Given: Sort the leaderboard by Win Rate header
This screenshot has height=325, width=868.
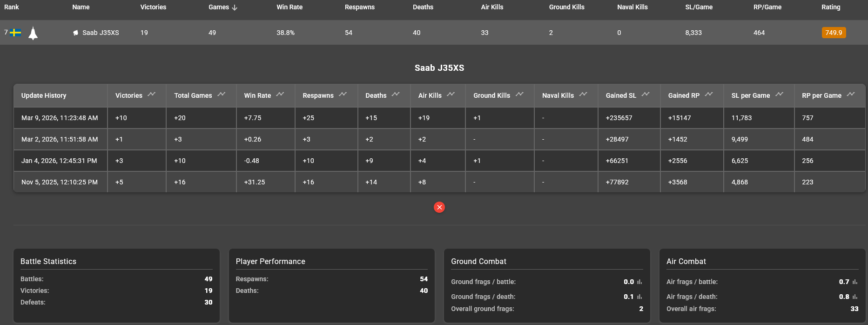Looking at the screenshot, I should coord(289,7).
